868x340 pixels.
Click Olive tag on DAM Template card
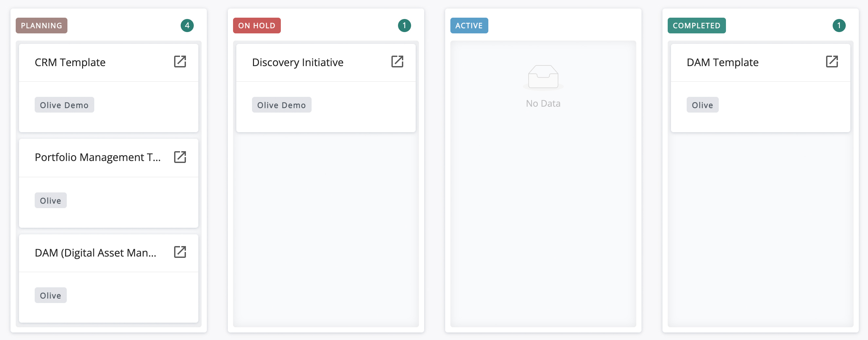pos(703,105)
